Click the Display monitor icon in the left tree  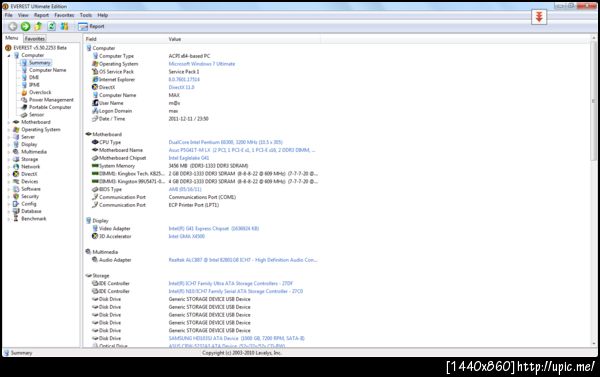click(x=16, y=144)
